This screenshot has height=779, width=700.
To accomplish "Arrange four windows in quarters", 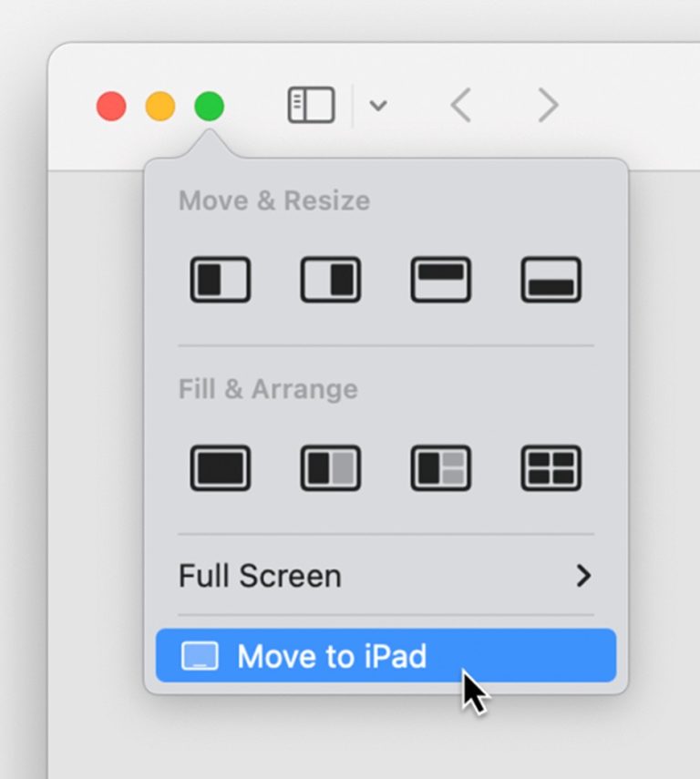I will pos(551,468).
